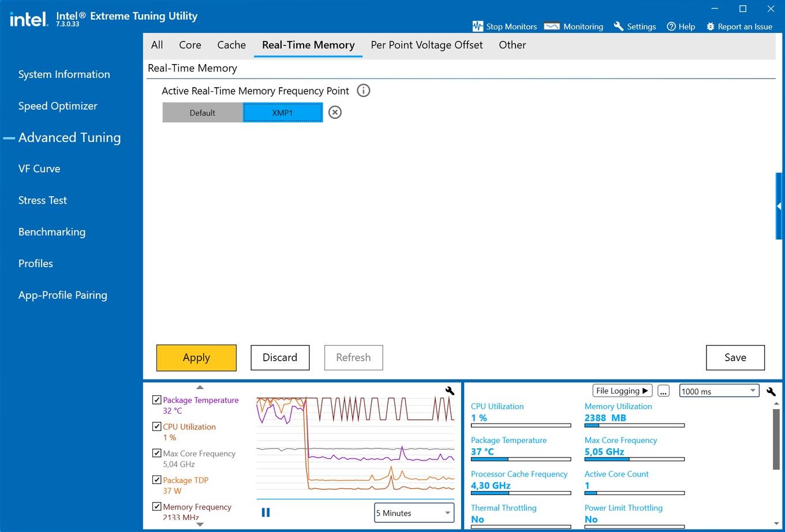This screenshot has width=785, height=532.
Task: Click the '5,05 GHz' max core frequency value
Action: click(604, 452)
